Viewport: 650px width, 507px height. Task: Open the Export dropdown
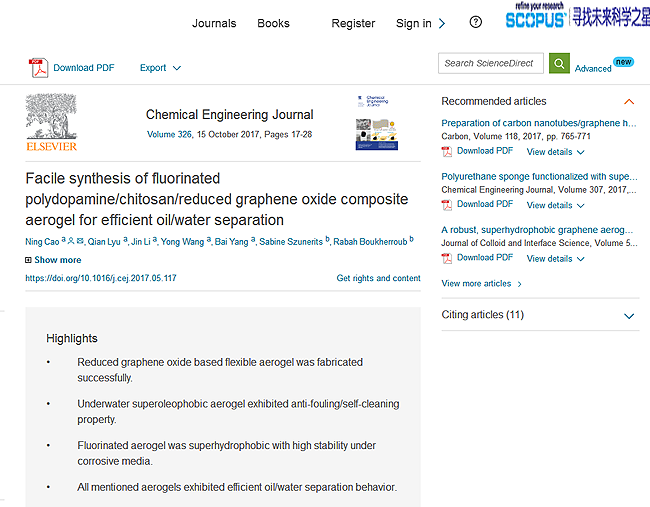160,68
